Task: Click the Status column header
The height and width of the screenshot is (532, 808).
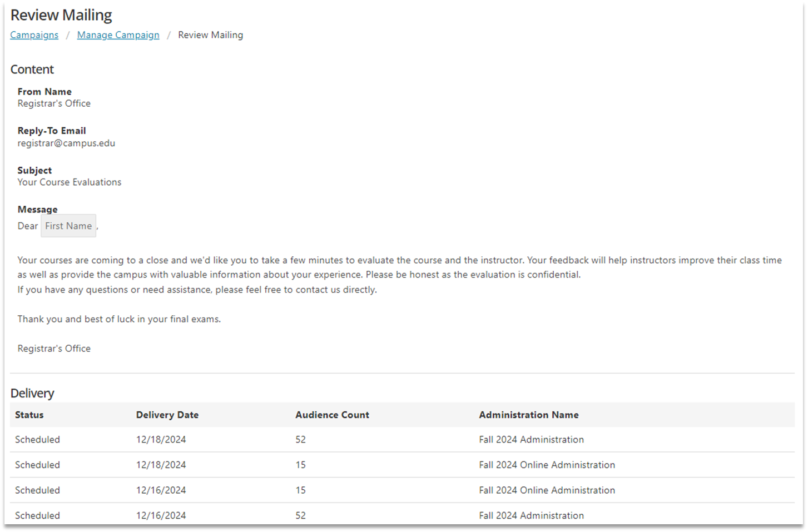Action: tap(29, 415)
